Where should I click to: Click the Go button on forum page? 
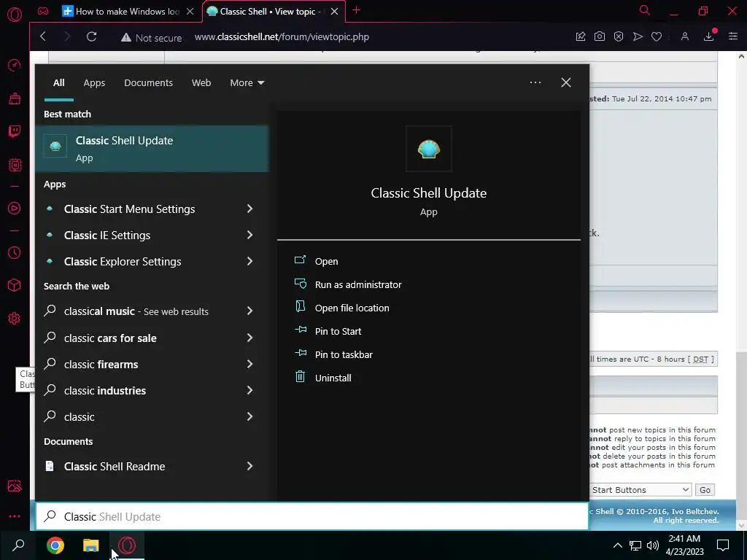coord(705,489)
